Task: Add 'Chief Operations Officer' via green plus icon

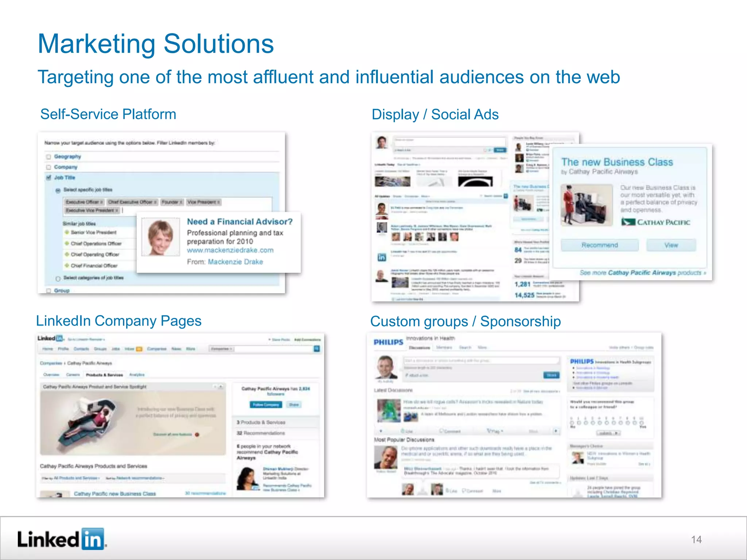Action: (67, 244)
